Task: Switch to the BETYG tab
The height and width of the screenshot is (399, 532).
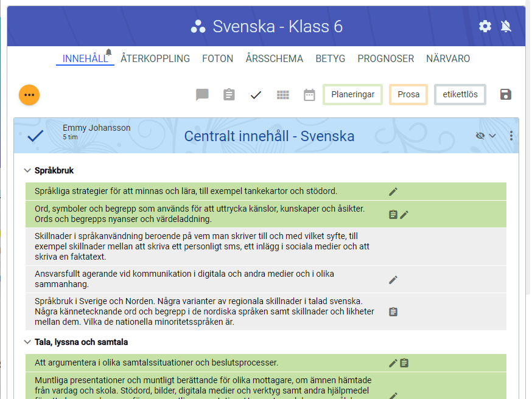Action: [330, 59]
